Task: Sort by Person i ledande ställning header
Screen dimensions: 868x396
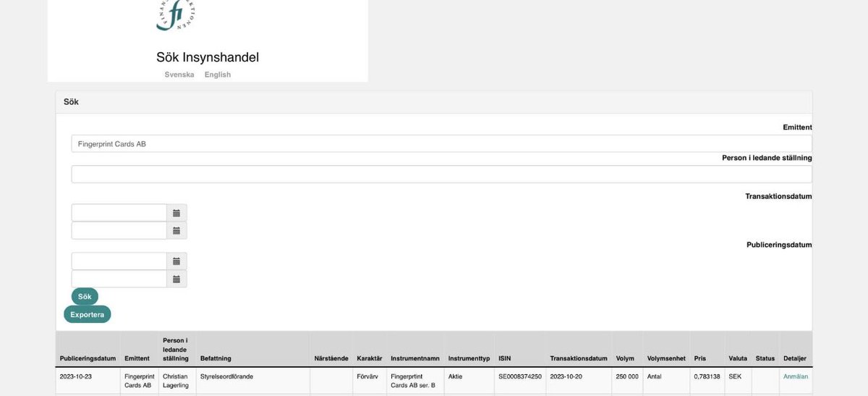Action: 176,350
